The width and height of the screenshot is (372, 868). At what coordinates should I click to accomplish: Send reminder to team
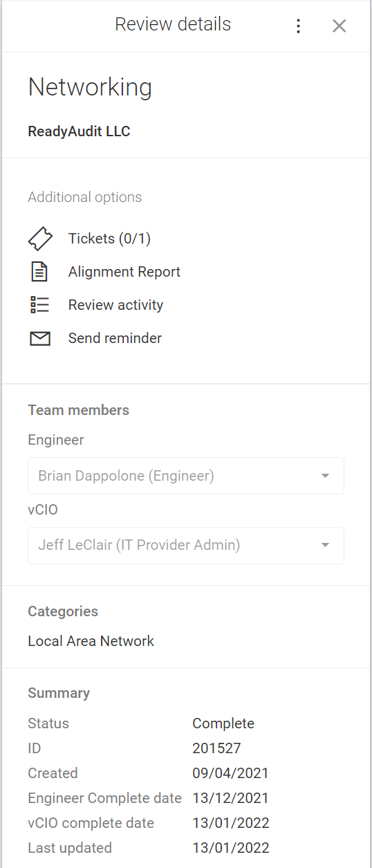(x=115, y=338)
